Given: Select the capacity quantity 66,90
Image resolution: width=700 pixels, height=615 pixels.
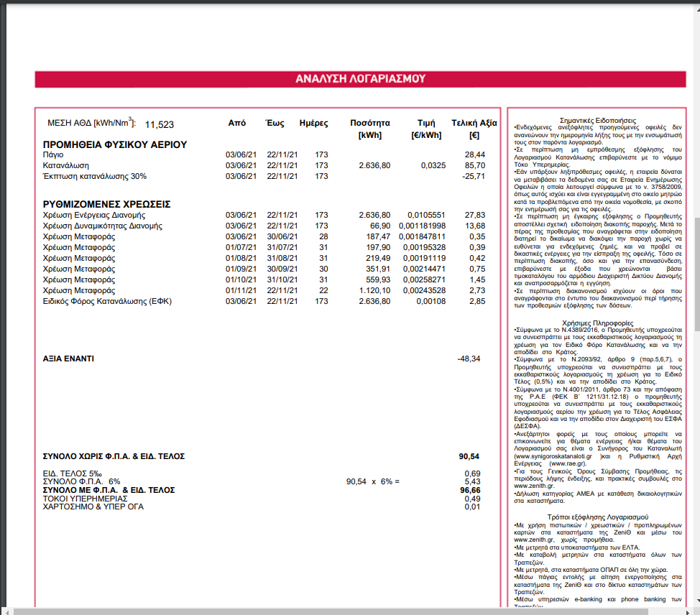Looking at the screenshot, I should click(x=380, y=226).
